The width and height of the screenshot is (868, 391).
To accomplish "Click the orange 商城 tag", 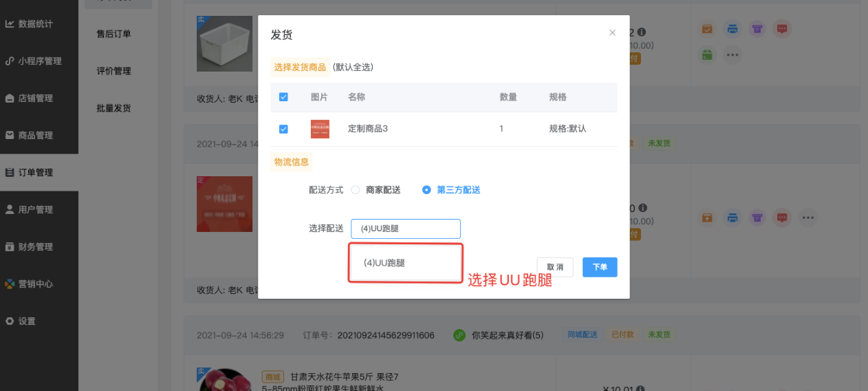I will tap(273, 377).
